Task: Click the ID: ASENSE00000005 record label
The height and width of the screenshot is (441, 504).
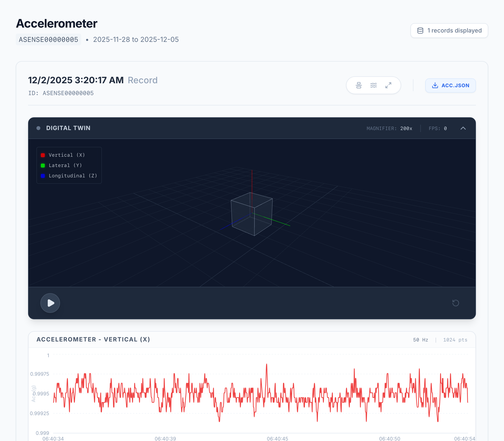Action: tap(61, 93)
